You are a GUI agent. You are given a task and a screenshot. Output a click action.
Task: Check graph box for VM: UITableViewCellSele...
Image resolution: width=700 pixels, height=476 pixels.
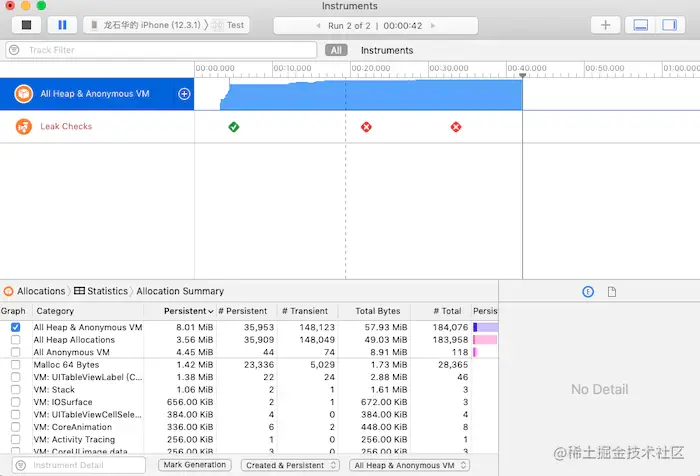[x=15, y=415]
